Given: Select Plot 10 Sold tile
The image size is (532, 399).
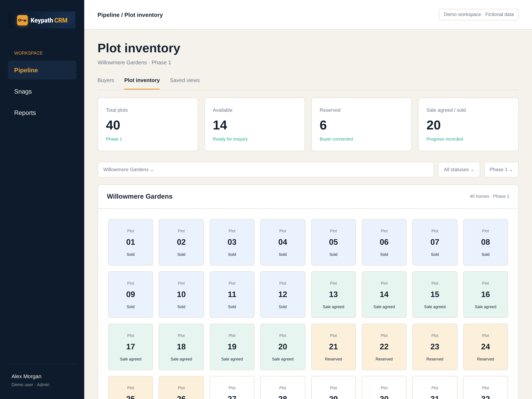Looking at the screenshot, I should tap(181, 295).
